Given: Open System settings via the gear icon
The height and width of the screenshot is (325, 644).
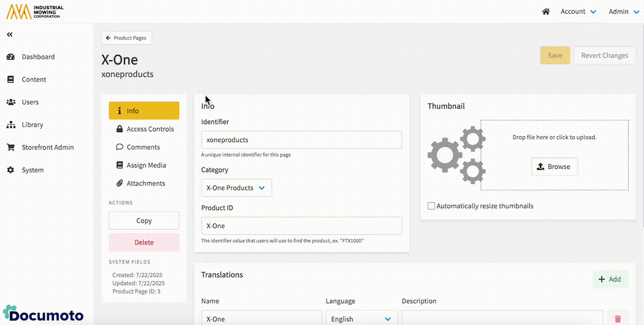Looking at the screenshot, I should [11, 170].
